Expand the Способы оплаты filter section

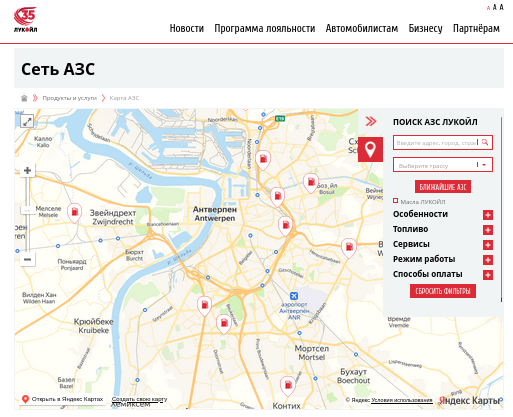(x=488, y=275)
